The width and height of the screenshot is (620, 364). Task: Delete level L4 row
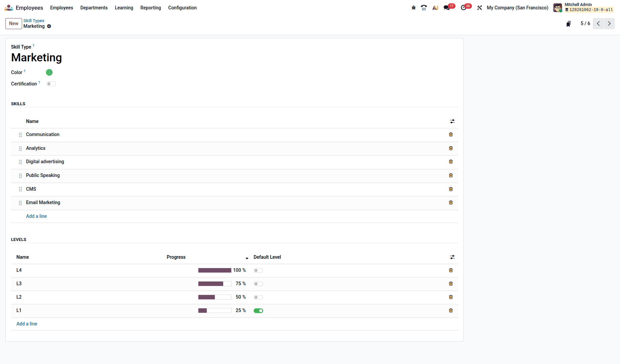[451, 270]
